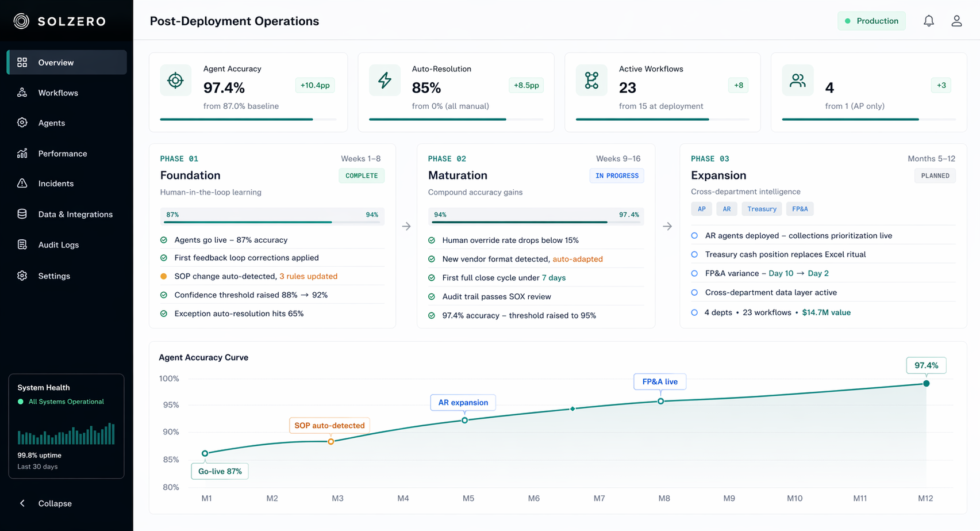This screenshot has height=531, width=980.
Task: Click the Production environment badge
Action: click(871, 21)
